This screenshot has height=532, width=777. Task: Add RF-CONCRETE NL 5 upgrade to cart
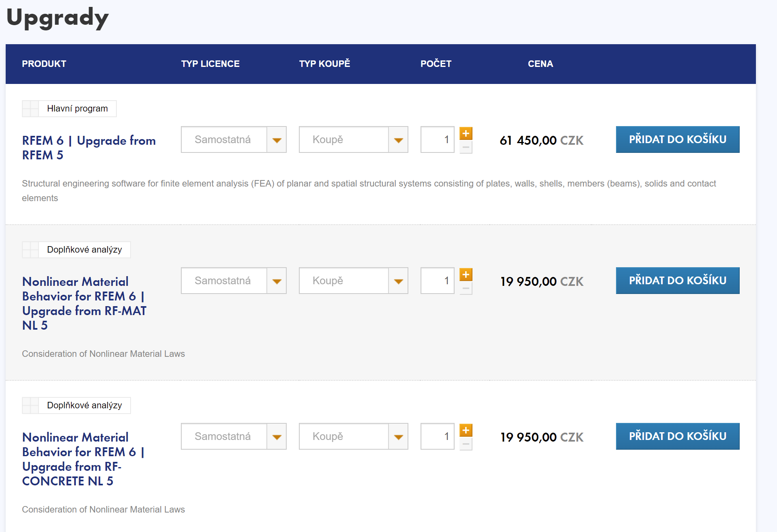pyautogui.click(x=678, y=436)
